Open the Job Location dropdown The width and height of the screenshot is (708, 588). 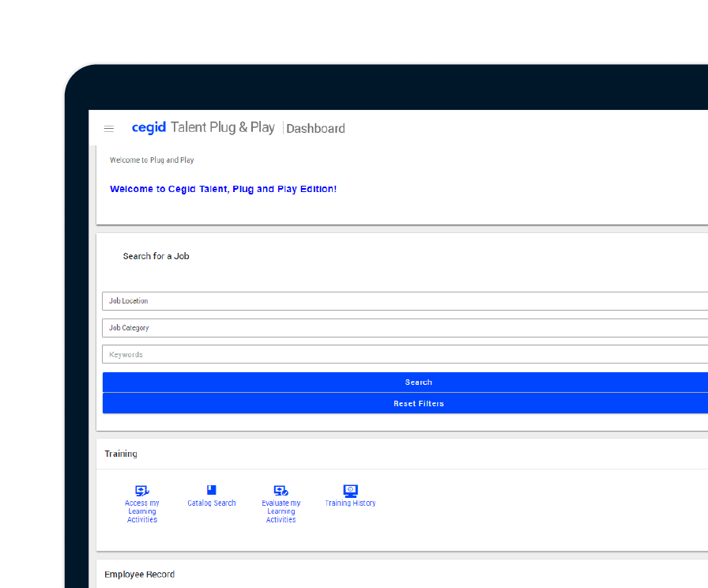pos(405,301)
